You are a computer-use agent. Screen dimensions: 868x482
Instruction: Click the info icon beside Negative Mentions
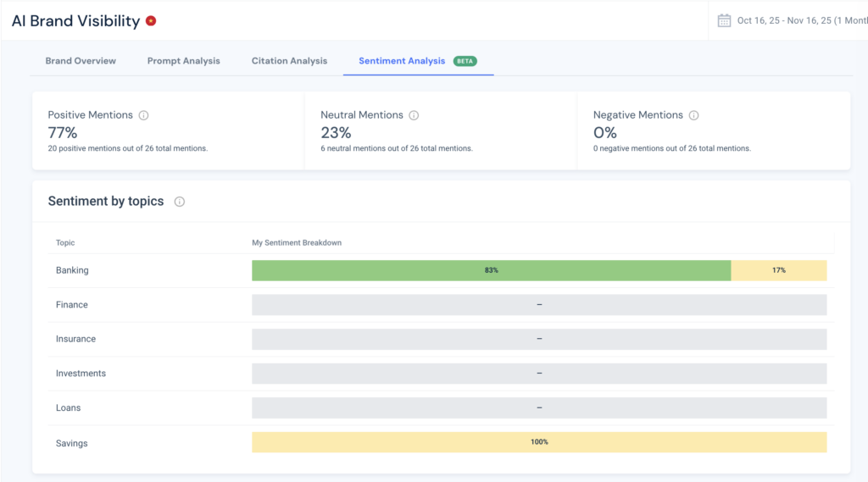pos(693,115)
